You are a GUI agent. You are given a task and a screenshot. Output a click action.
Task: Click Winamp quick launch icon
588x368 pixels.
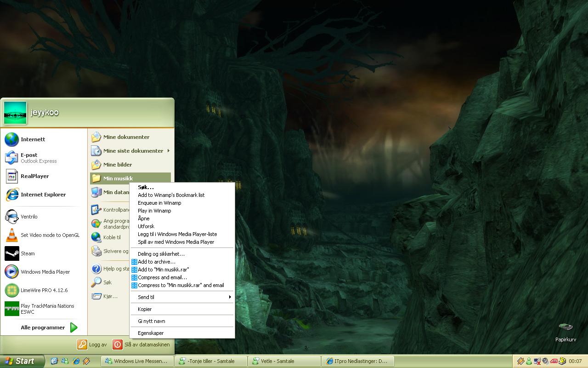click(x=86, y=361)
